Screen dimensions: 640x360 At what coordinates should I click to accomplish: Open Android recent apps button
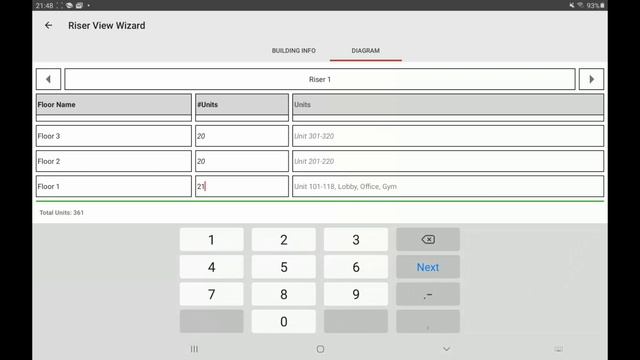(x=194, y=349)
